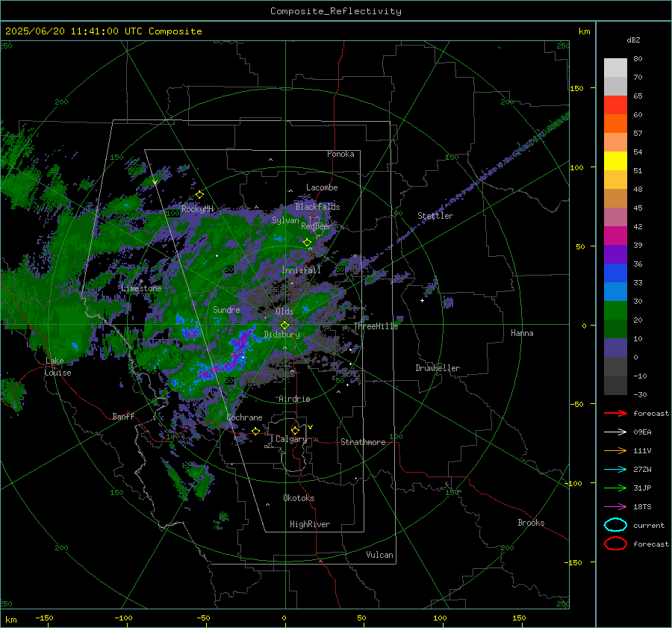Select the 36 dBZ purple color swatch
This screenshot has width=672, height=628.
click(615, 254)
